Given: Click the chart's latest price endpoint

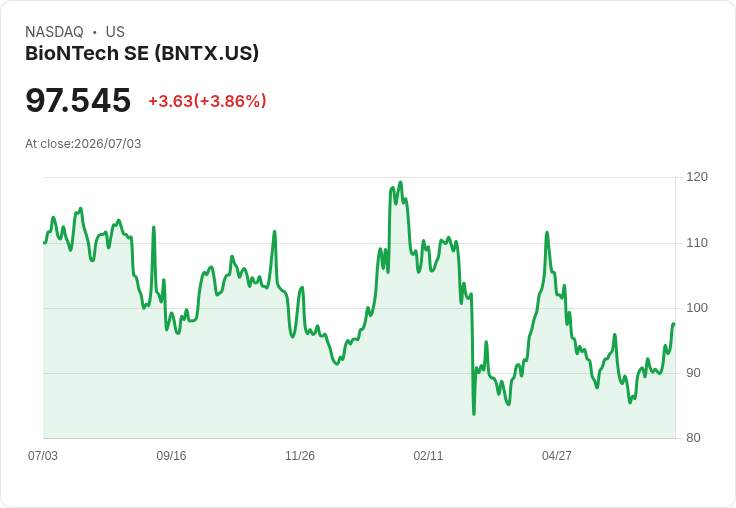Looking at the screenshot, I should 674,324.
